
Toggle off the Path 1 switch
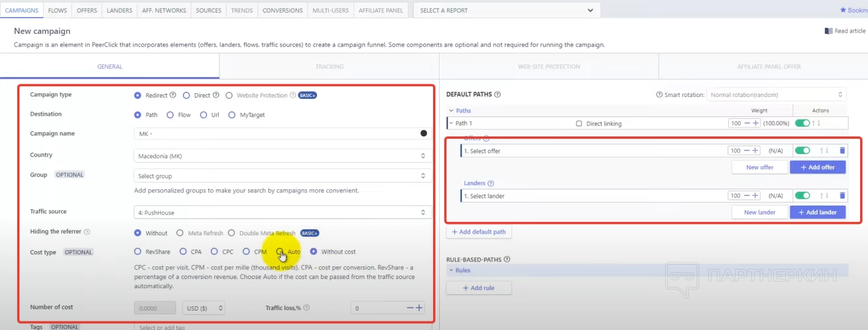(x=802, y=123)
